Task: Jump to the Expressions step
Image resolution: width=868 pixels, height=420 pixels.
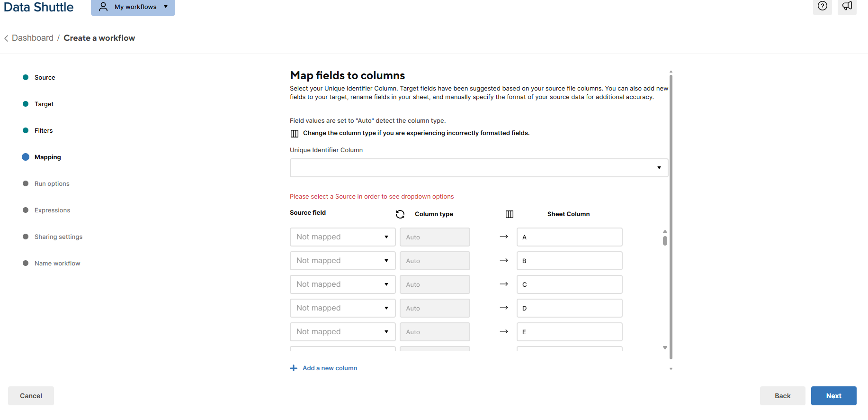Action: 52,210
